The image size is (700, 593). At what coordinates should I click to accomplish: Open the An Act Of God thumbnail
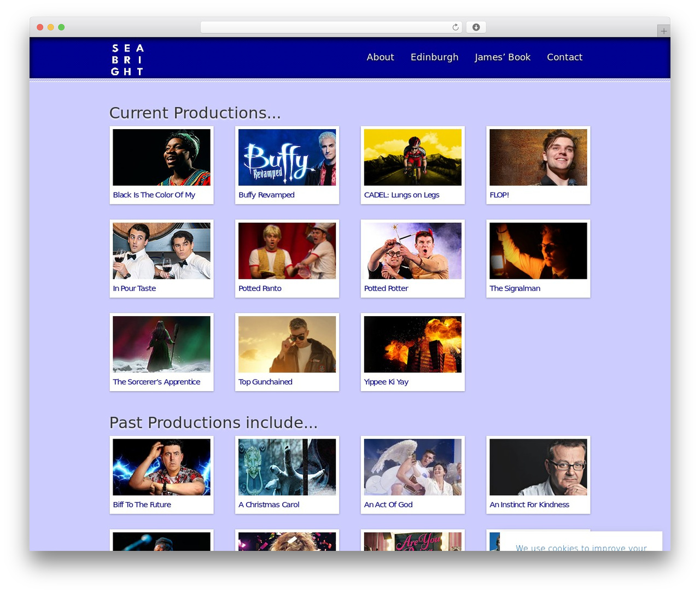(413, 467)
